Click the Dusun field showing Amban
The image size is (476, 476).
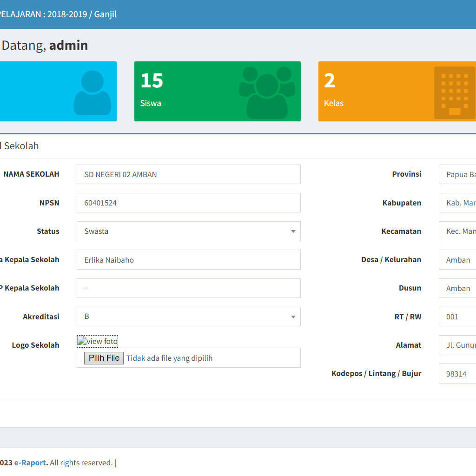[457, 288]
